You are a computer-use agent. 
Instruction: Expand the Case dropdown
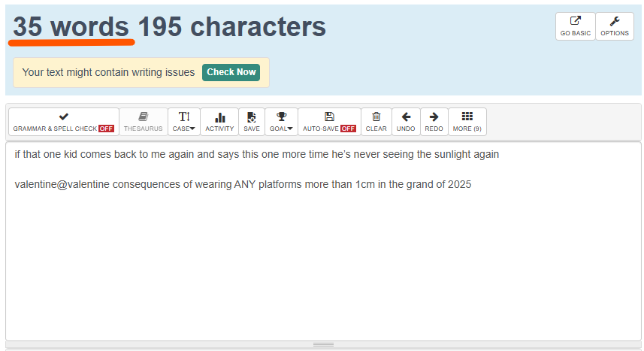click(x=183, y=122)
